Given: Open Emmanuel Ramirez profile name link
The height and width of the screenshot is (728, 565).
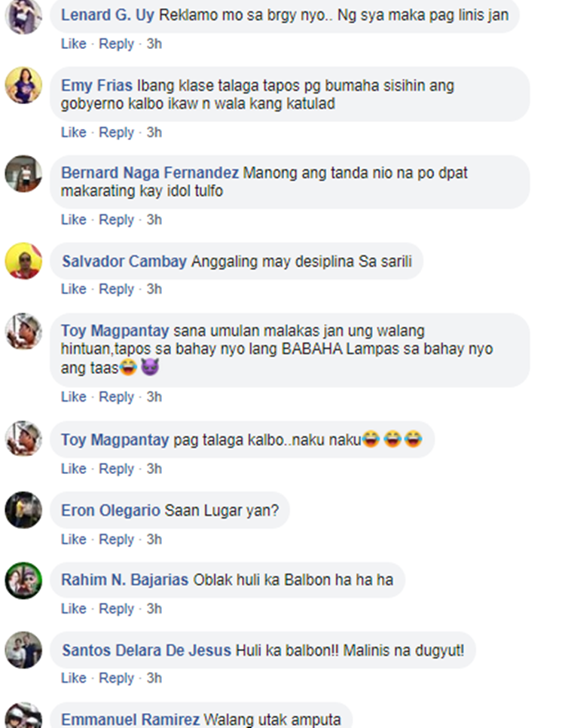Looking at the screenshot, I should click(130, 719).
